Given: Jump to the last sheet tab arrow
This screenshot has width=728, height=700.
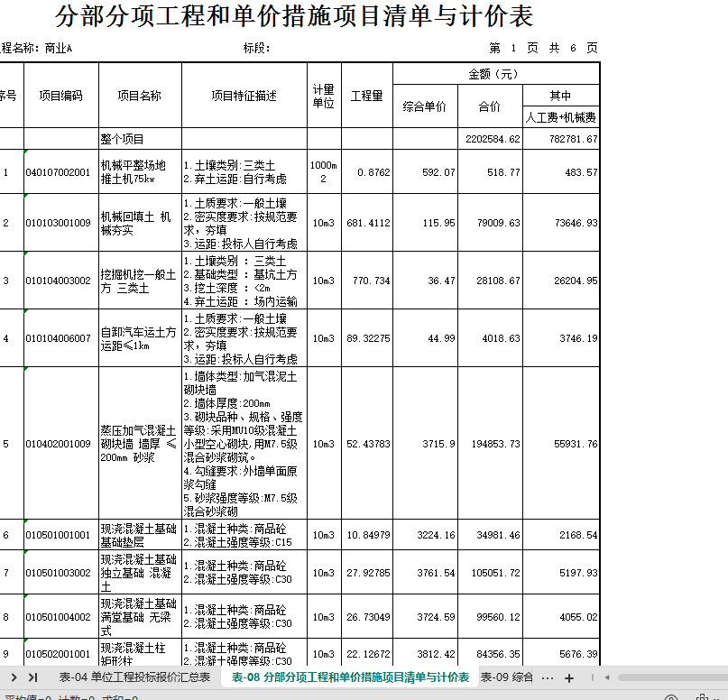Looking at the screenshot, I should [32, 677].
